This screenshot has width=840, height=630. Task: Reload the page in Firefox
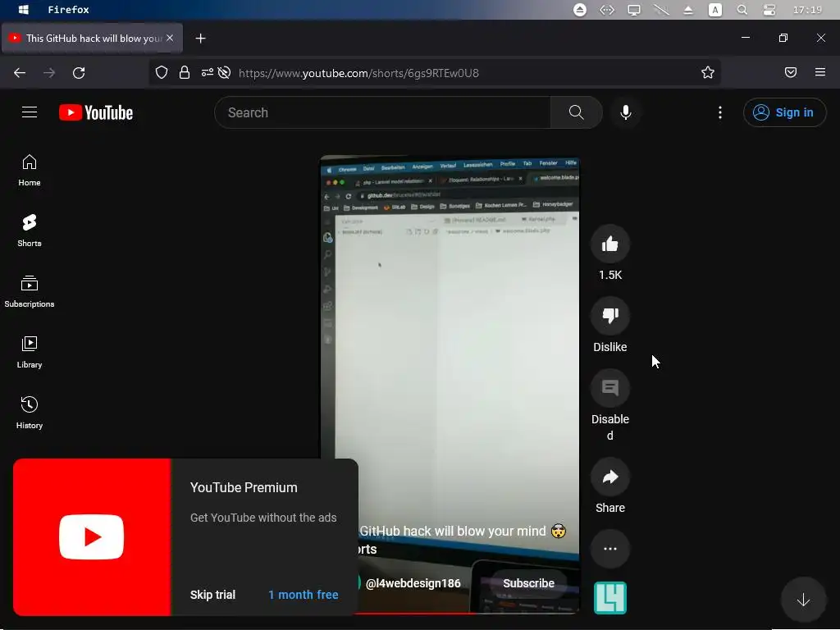pyautogui.click(x=79, y=73)
